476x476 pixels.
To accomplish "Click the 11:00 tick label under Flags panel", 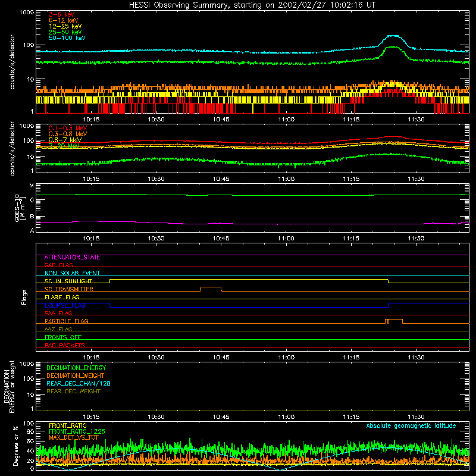I will (x=286, y=358).
